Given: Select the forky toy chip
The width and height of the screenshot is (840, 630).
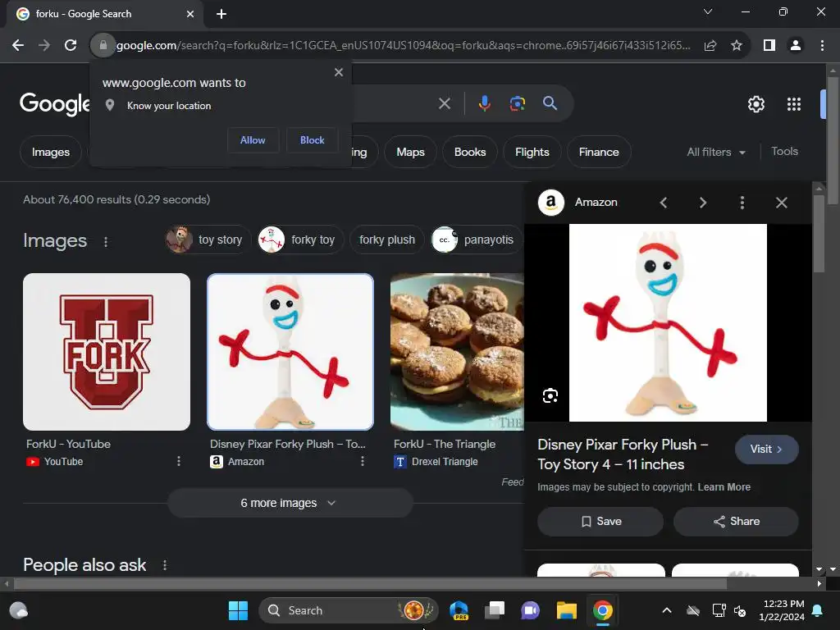Looking at the screenshot, I should (300, 240).
